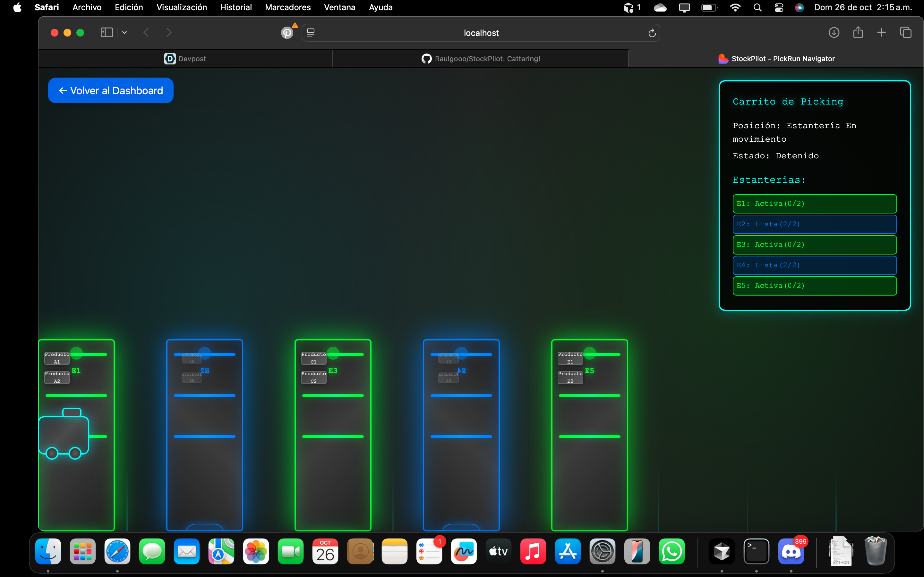Show the tab overview icon
This screenshot has height=577, width=924.
[x=905, y=32]
